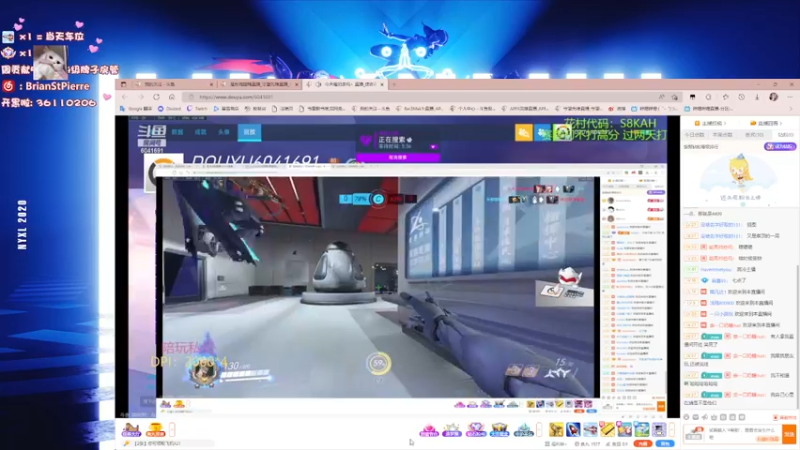Click the megaphone icon above chat input
The image size is (800, 450).
click(x=705, y=417)
